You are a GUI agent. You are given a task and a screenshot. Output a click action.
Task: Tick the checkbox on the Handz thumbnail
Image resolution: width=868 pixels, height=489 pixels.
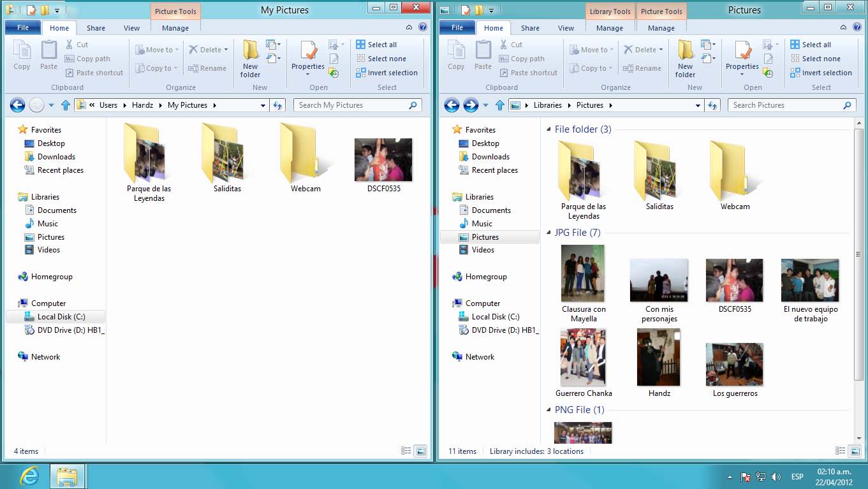click(x=677, y=335)
